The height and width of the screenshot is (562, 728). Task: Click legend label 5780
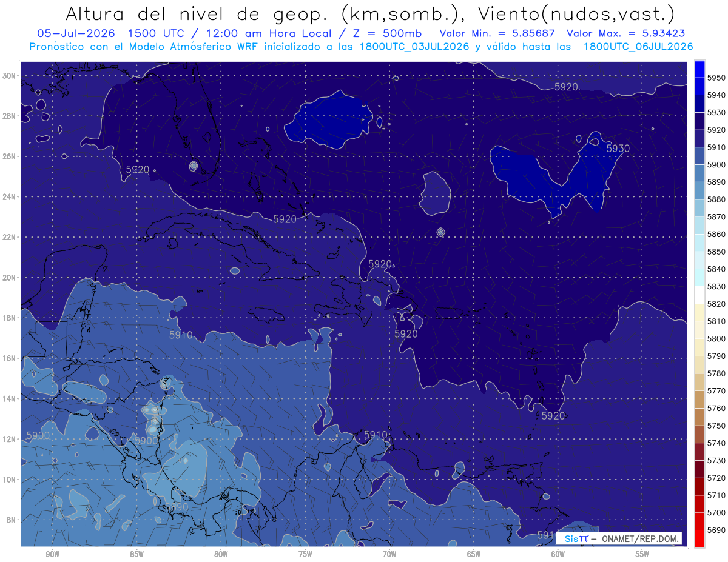pyautogui.click(x=716, y=373)
